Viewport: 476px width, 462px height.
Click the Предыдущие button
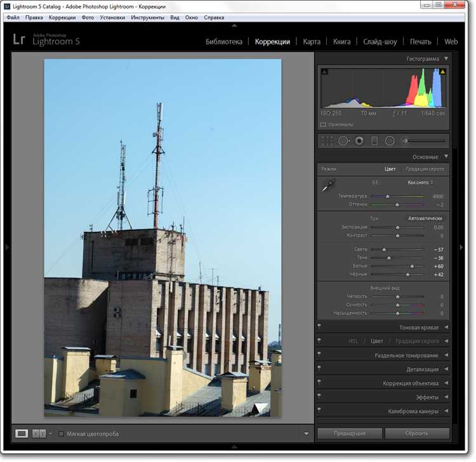350,433
